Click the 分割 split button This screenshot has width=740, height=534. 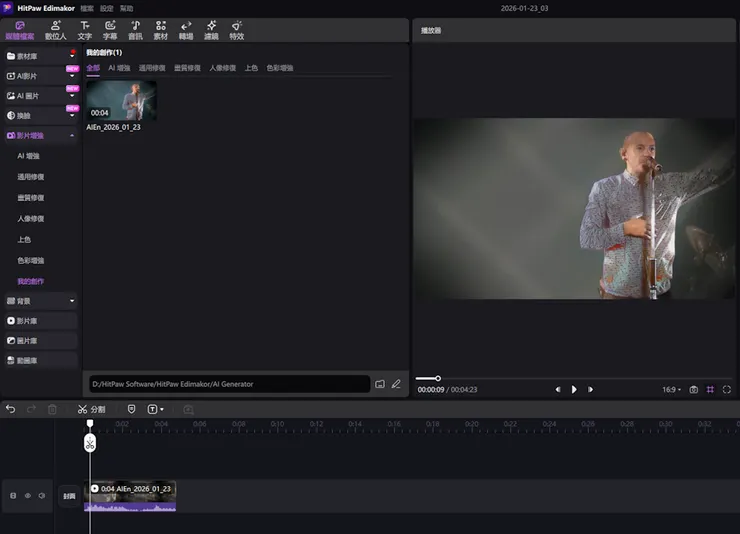point(91,409)
